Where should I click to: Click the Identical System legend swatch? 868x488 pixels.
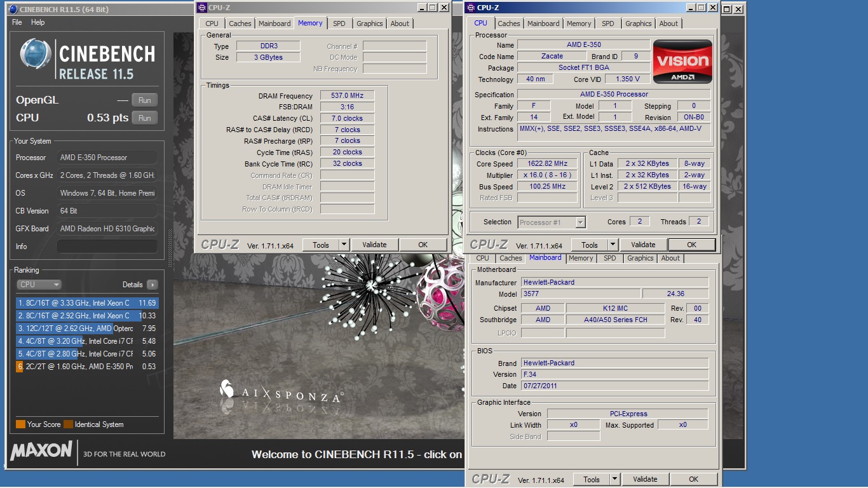(x=68, y=424)
